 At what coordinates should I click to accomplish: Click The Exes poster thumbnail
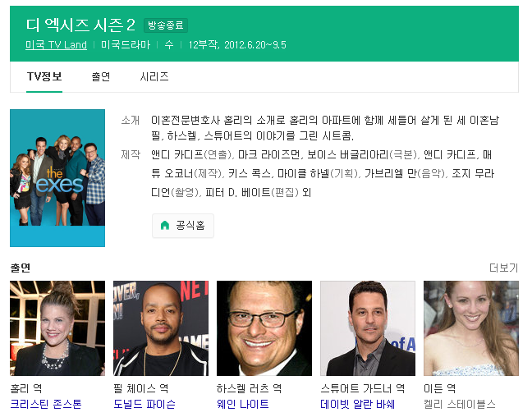(57, 178)
